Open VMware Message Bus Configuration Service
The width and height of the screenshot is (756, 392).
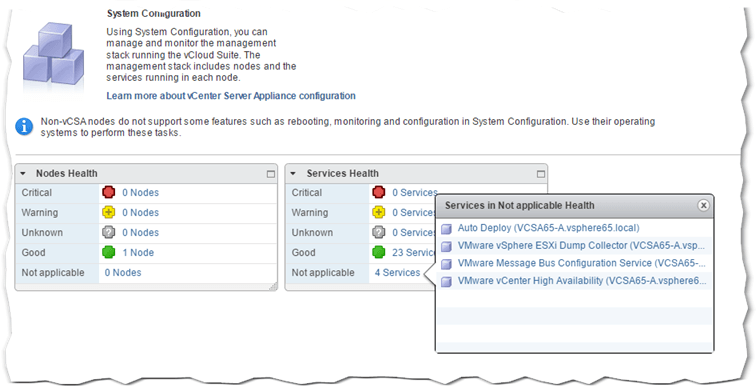coord(581,263)
